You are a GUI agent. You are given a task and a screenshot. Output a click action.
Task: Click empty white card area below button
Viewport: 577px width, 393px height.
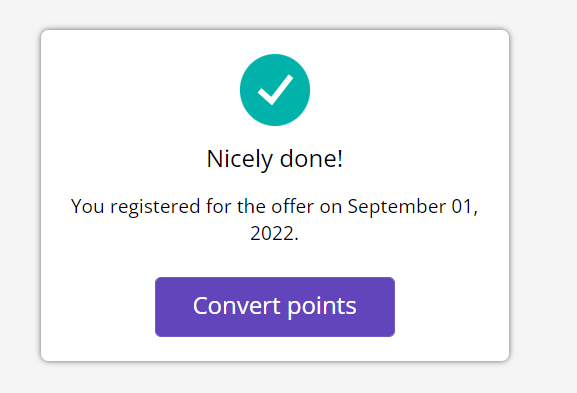(x=275, y=349)
